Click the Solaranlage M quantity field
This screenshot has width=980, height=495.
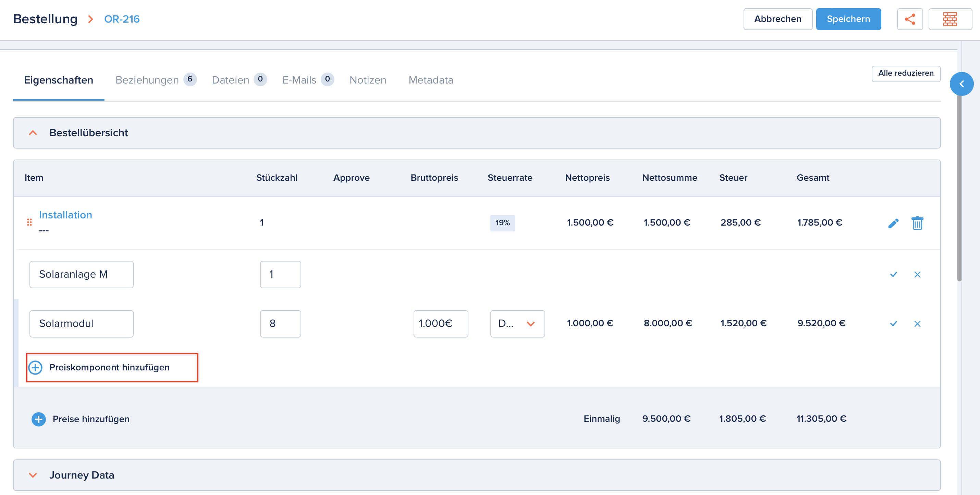click(280, 275)
